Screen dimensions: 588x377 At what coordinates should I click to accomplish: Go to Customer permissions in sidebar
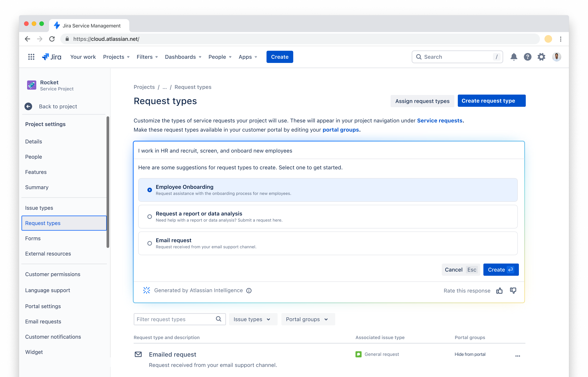pyautogui.click(x=53, y=274)
